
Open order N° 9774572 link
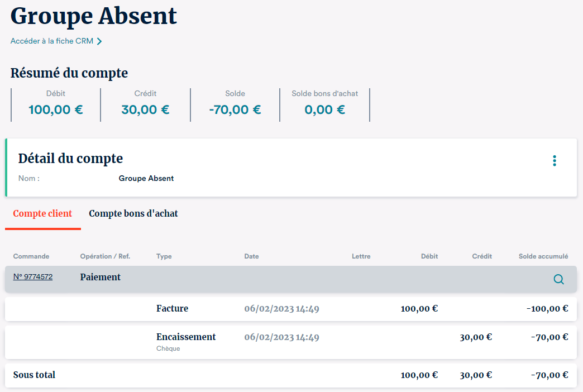[x=33, y=276]
